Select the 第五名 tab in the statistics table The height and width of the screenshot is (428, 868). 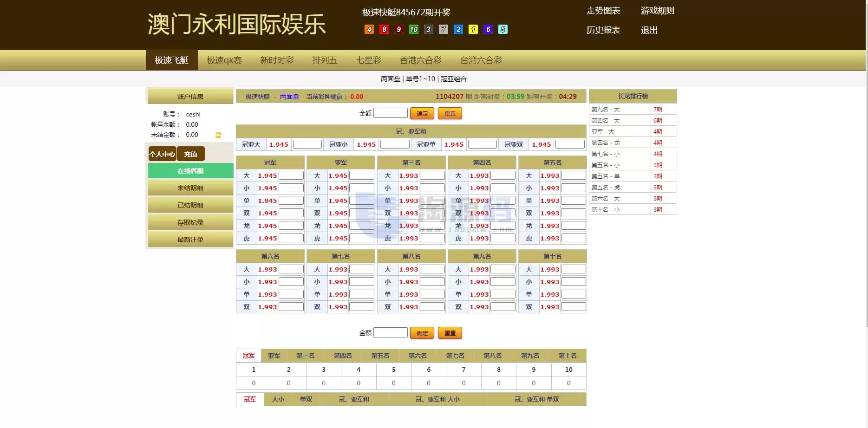[x=380, y=356]
